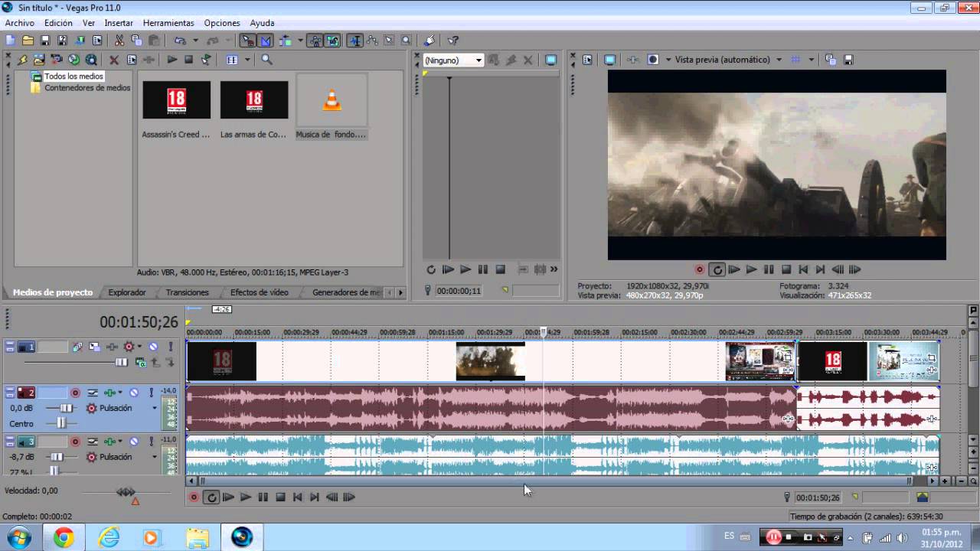Copy preview snapshot to clipboard icon
Screen dimensions: 980x551
pyautogui.click(x=831, y=60)
